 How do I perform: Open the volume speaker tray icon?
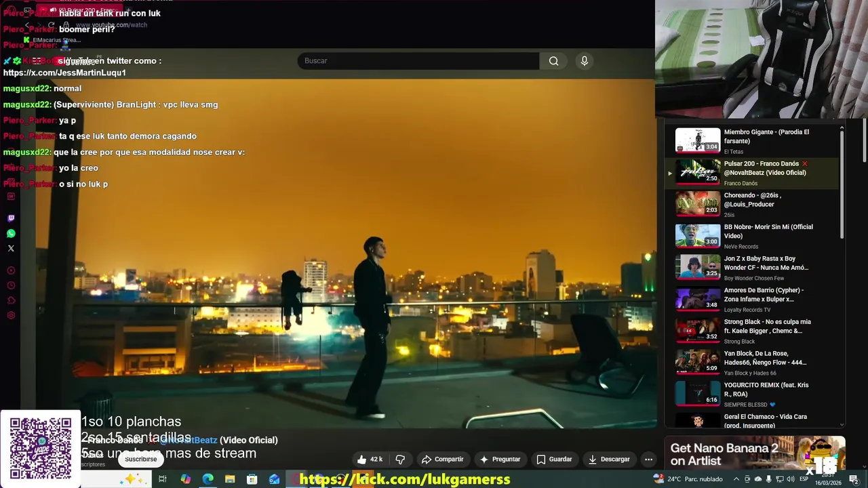pyautogui.click(x=789, y=479)
